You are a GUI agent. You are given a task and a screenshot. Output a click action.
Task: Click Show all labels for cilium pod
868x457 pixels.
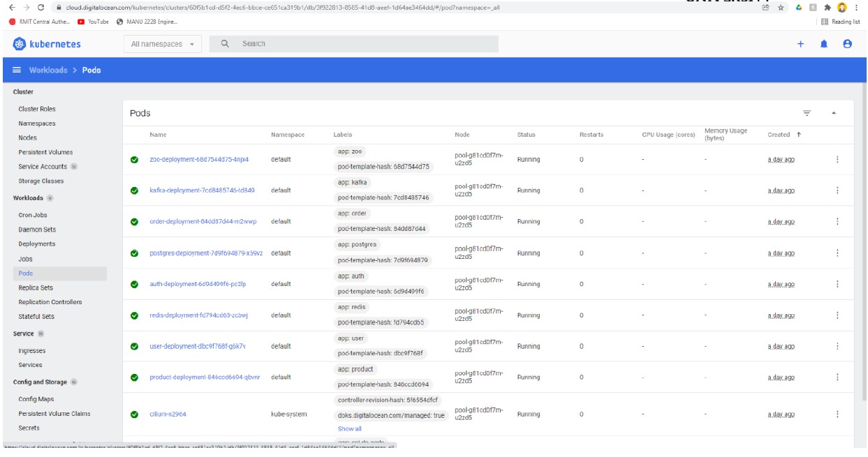(x=349, y=428)
